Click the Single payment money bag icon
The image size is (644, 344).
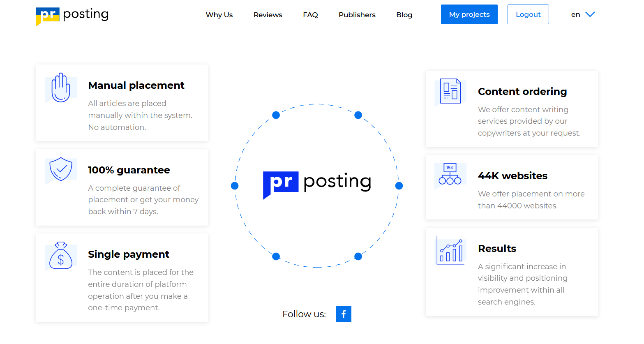61,256
